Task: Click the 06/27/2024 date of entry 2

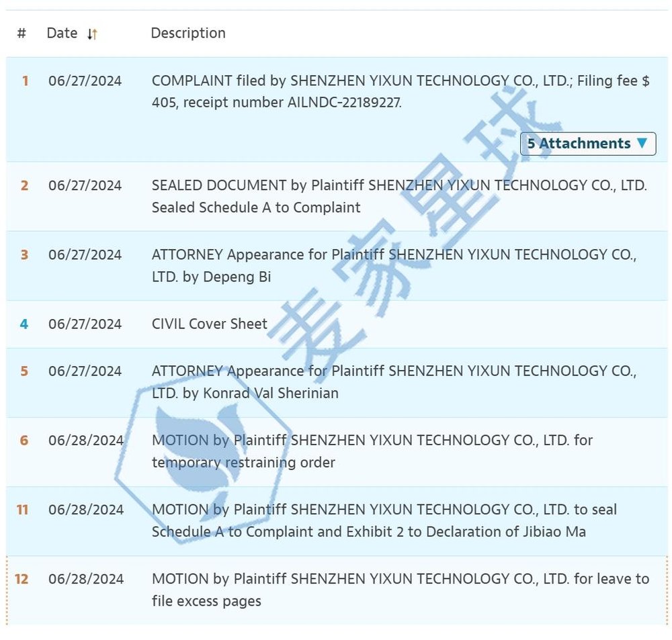Action: [x=85, y=185]
